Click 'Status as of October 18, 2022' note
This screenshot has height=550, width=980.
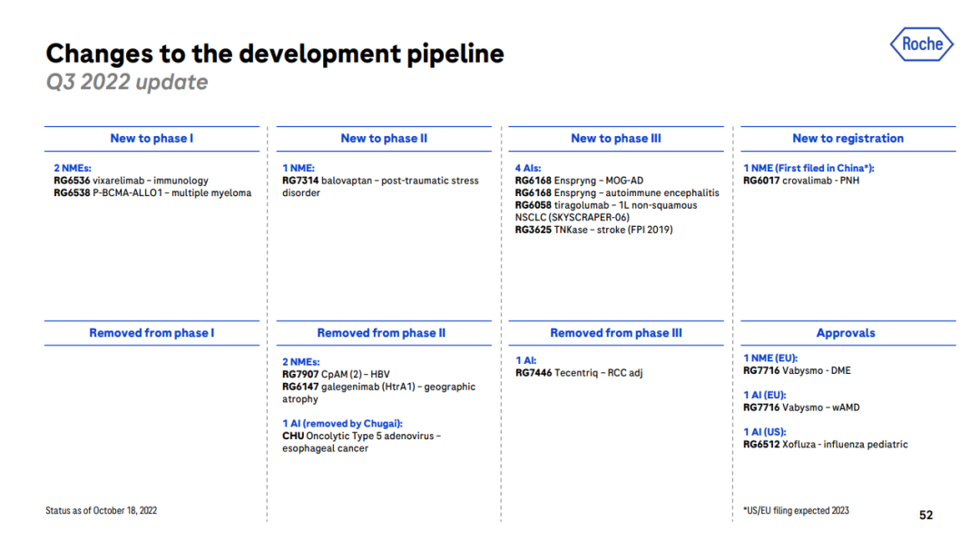[x=102, y=511]
